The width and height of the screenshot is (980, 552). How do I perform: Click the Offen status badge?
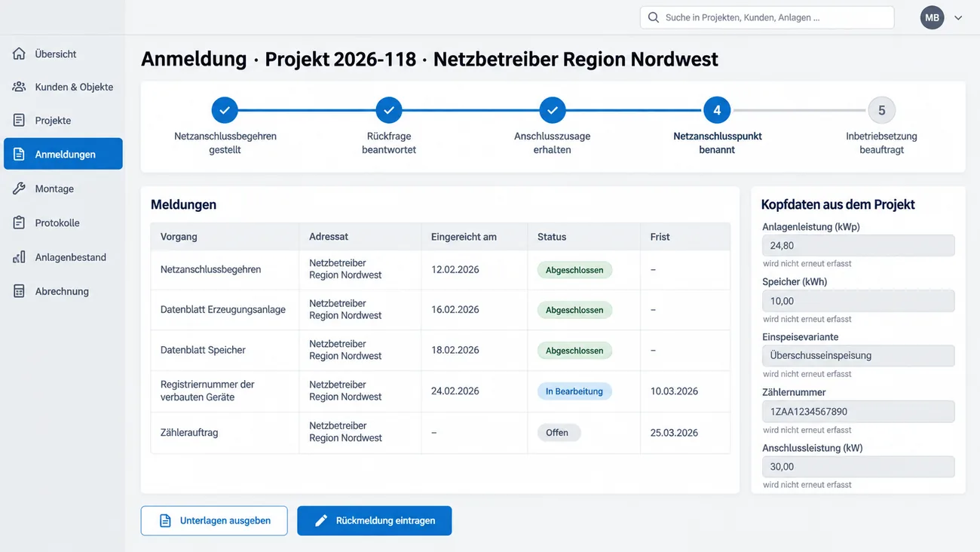point(559,433)
